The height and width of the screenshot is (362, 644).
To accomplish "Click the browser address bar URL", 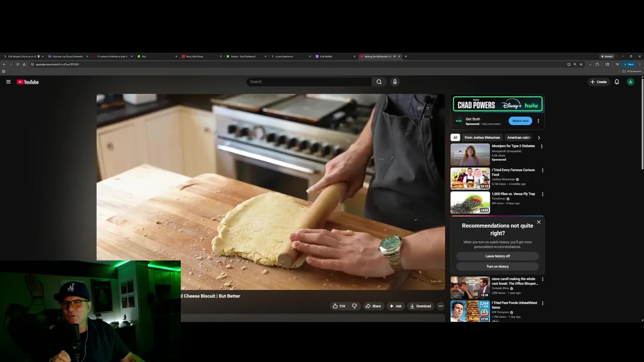I will tap(57, 64).
